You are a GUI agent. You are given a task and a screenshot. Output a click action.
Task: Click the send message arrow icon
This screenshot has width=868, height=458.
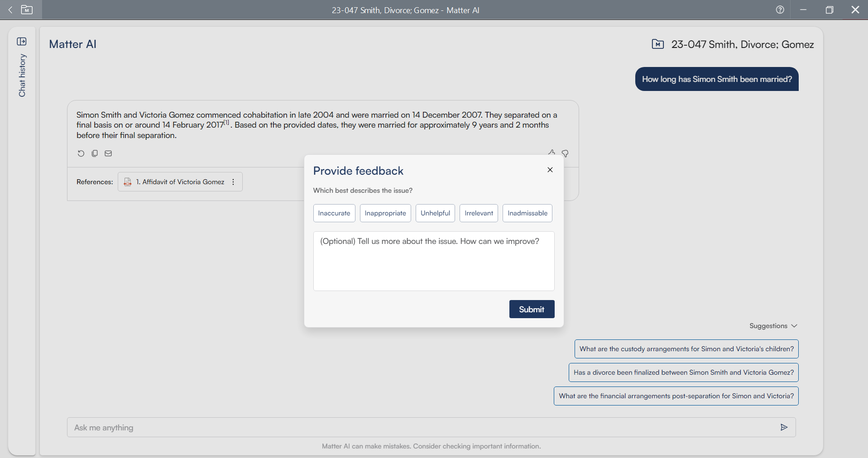tap(784, 427)
